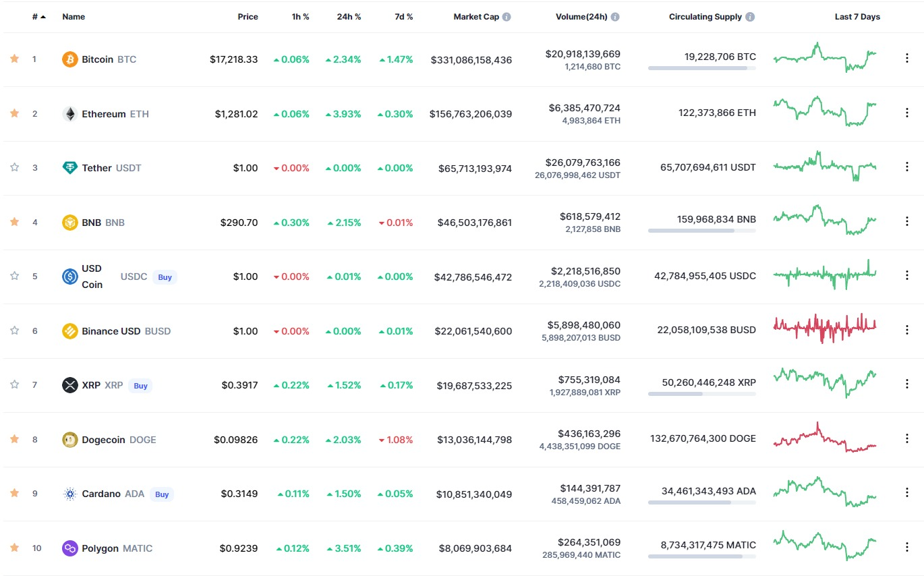
Task: Open the Bitcoin 7-day sparkline chart
Action: 825,57
